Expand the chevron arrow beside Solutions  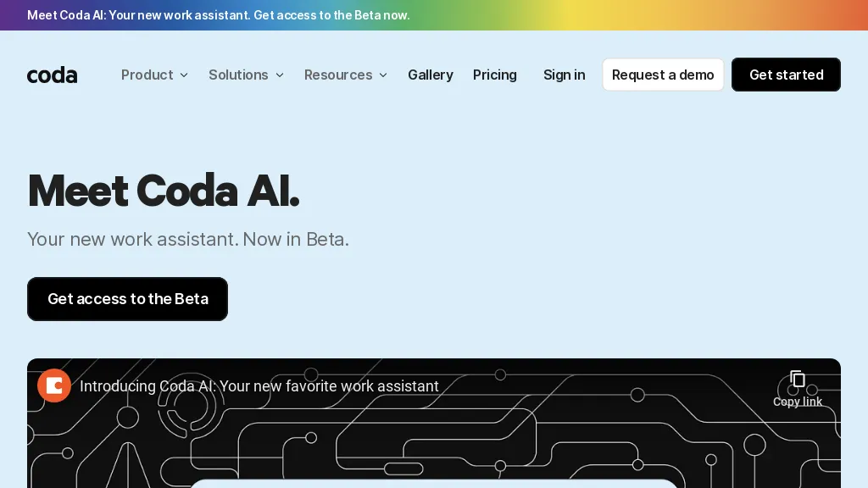click(280, 75)
